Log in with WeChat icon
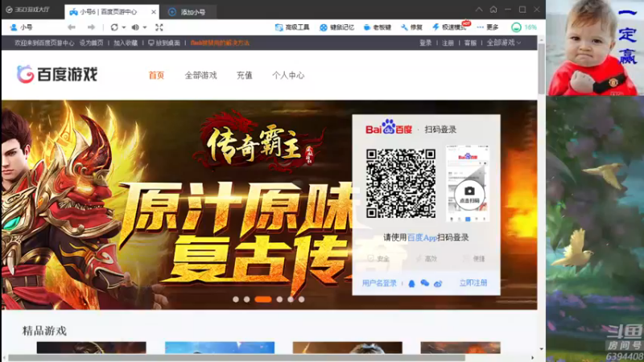The height and width of the screenshot is (362, 644). pos(425,283)
